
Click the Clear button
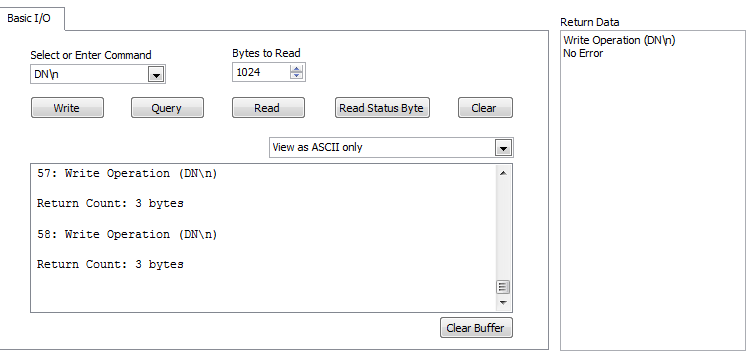click(485, 108)
